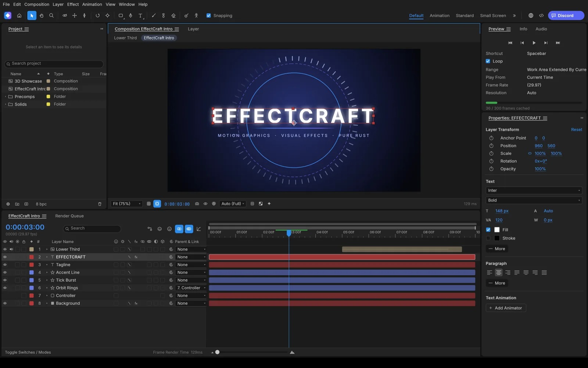The width and height of the screenshot is (588, 368).
Task: Disable the Fill checkbox
Action: pos(488,230)
